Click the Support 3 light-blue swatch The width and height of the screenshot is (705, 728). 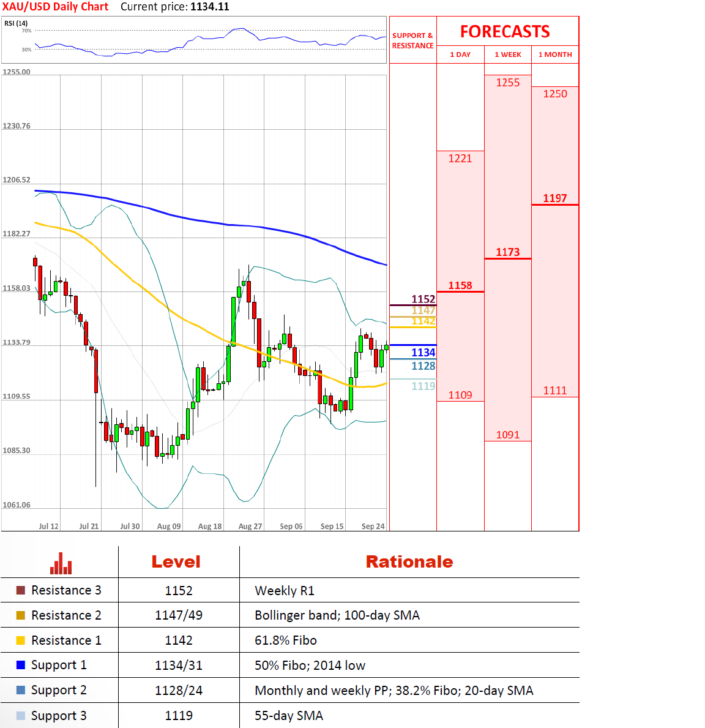click(x=20, y=716)
